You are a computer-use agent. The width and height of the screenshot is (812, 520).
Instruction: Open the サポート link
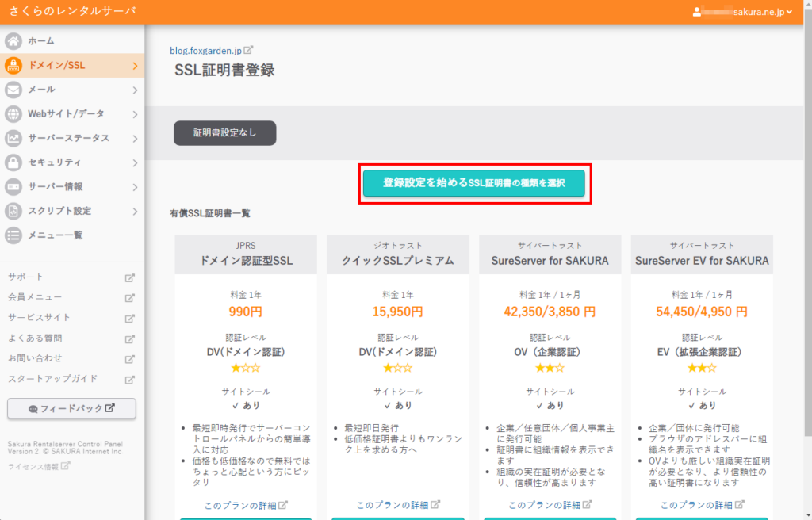(x=25, y=277)
